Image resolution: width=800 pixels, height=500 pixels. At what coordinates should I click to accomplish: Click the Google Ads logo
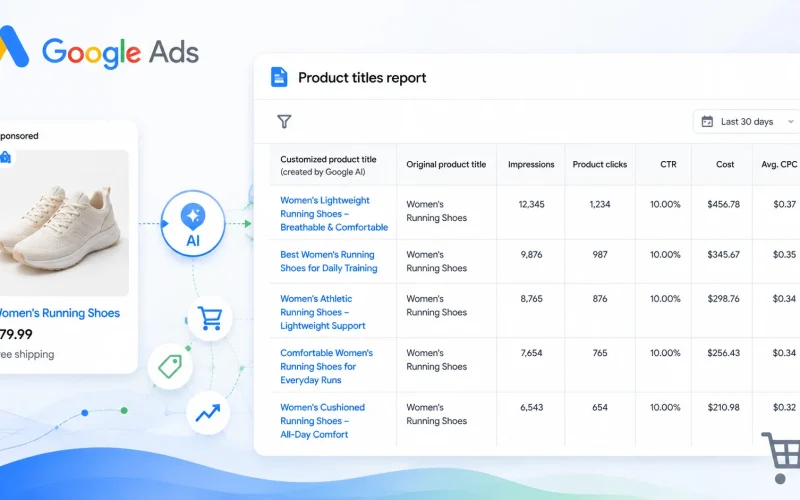tap(99, 51)
